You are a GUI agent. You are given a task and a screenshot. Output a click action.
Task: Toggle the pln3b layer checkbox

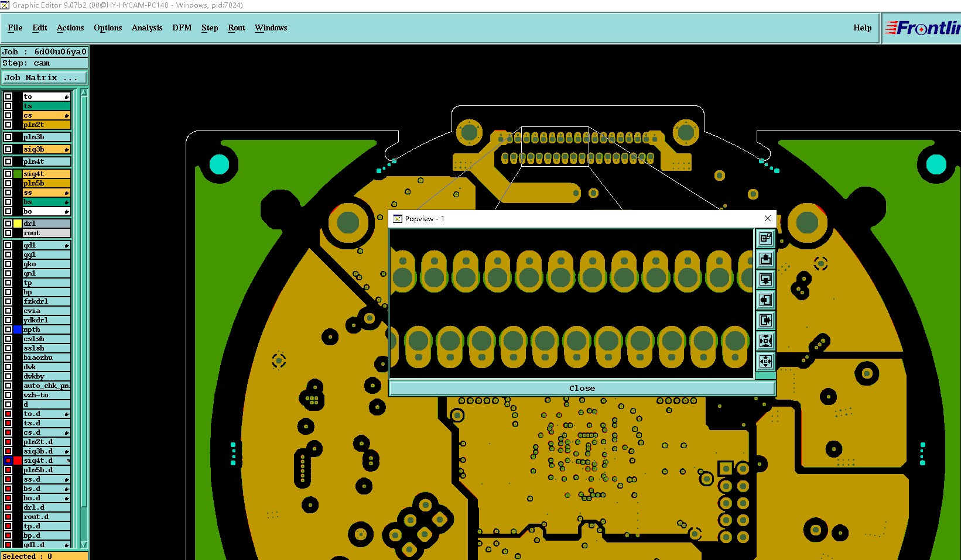(8, 137)
